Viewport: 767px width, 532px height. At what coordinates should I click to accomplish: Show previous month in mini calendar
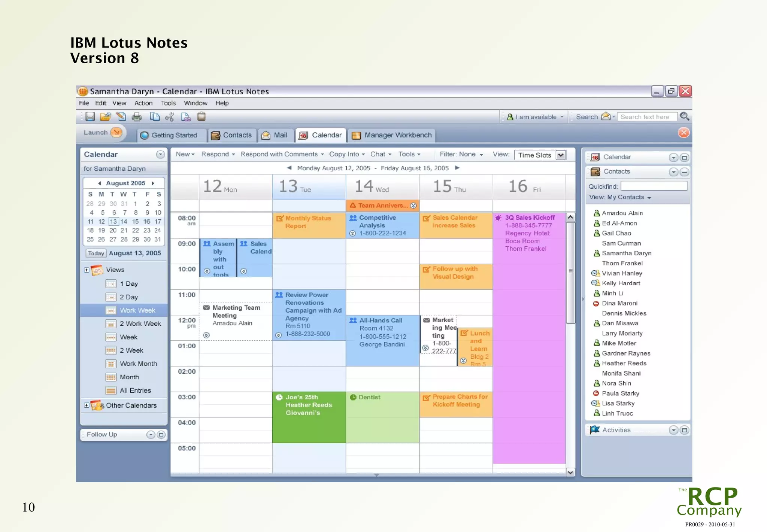(99, 183)
